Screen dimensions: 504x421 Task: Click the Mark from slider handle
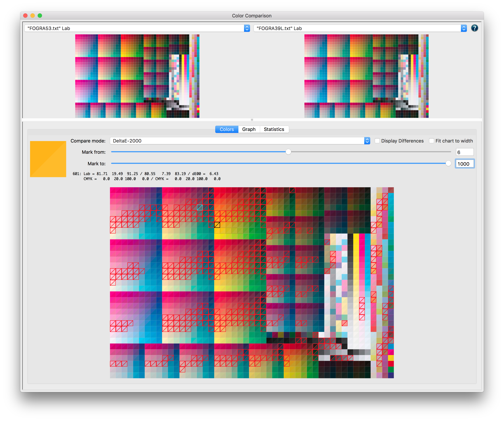click(x=288, y=152)
